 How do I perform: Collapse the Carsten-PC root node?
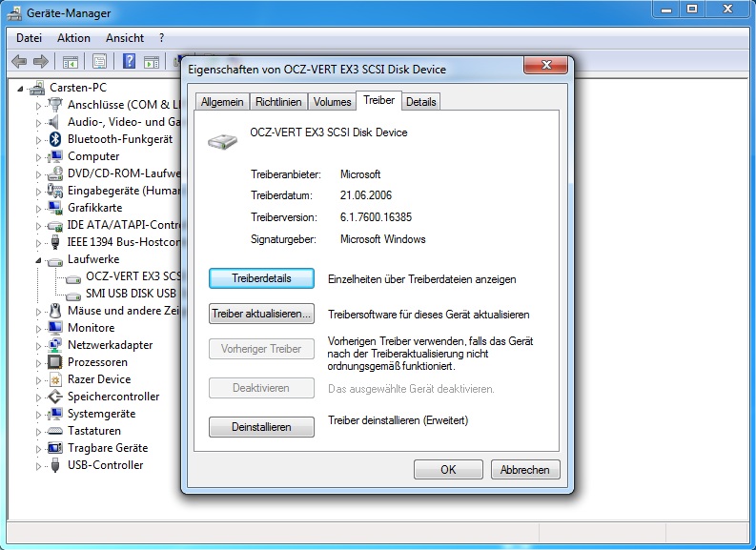pyautogui.click(x=20, y=89)
